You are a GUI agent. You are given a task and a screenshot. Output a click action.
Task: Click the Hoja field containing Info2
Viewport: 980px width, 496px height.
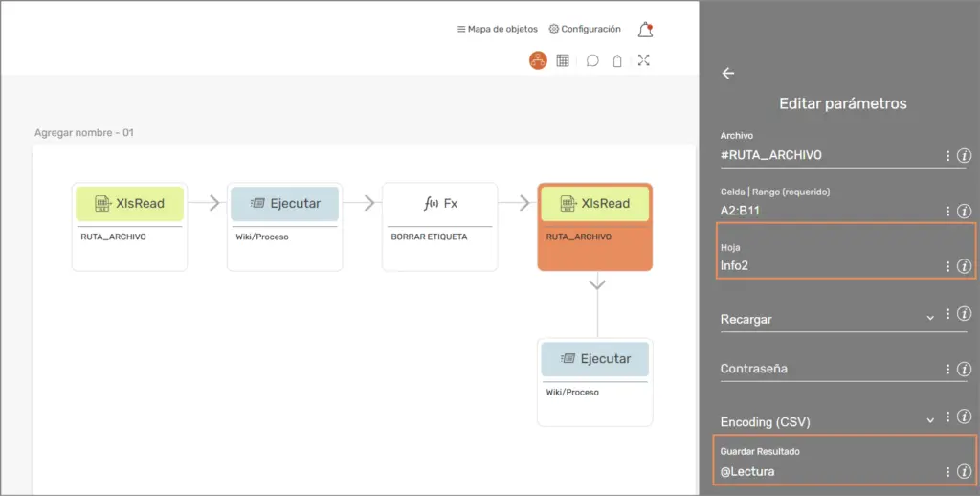pos(823,266)
